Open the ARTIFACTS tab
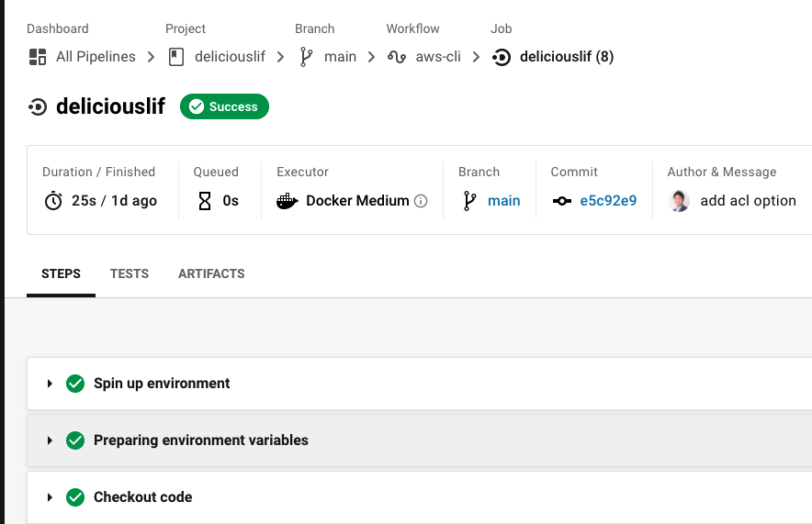Image resolution: width=812 pixels, height=524 pixels. (x=211, y=273)
